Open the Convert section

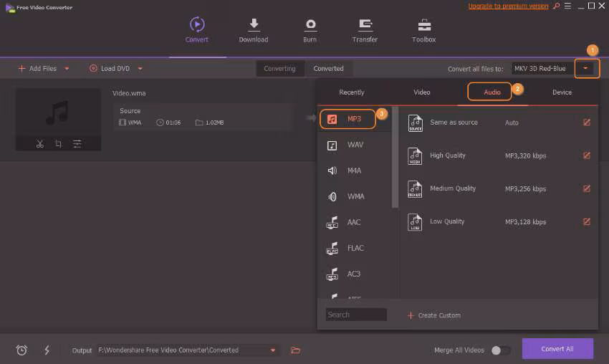197,30
